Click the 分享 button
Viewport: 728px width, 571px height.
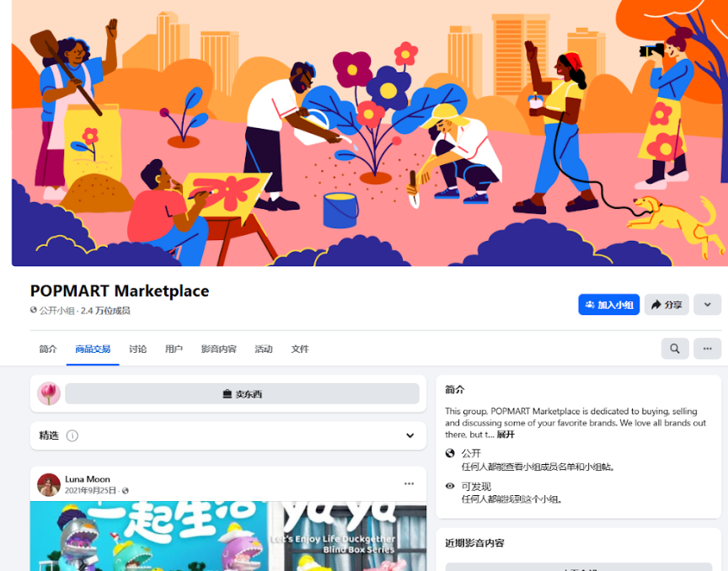pyautogui.click(x=666, y=305)
